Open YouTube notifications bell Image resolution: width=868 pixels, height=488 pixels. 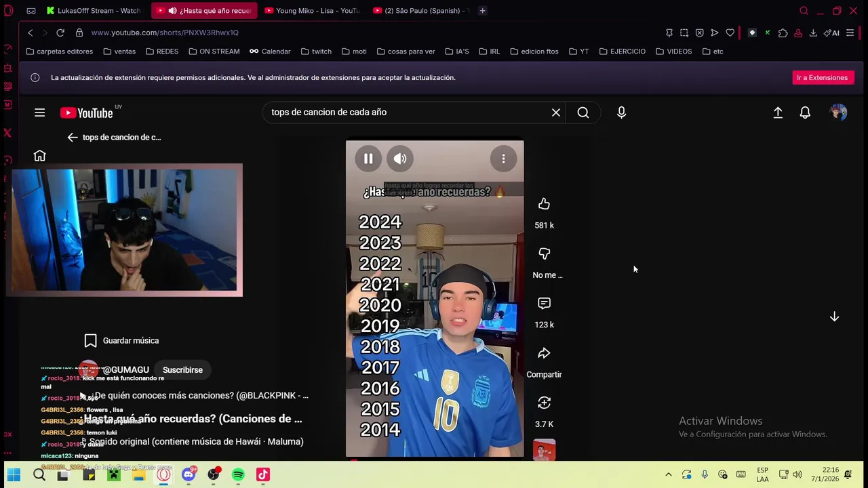[805, 113]
